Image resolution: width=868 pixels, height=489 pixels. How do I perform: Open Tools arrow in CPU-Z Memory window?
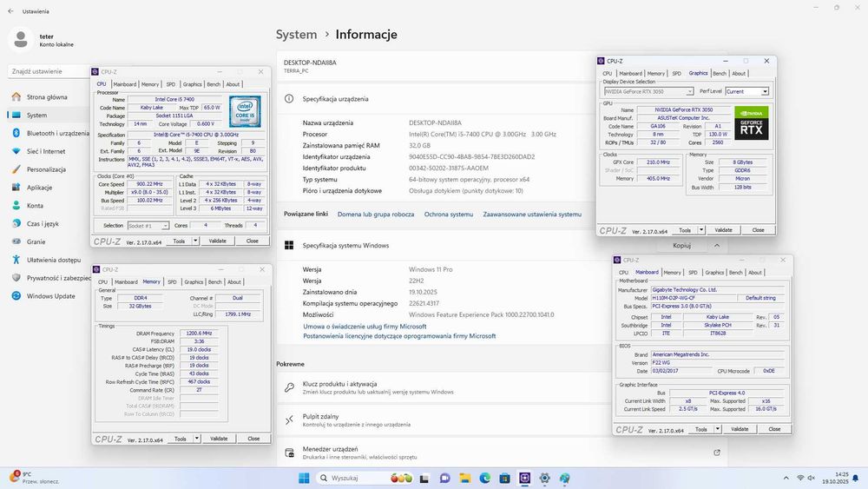[196, 439]
